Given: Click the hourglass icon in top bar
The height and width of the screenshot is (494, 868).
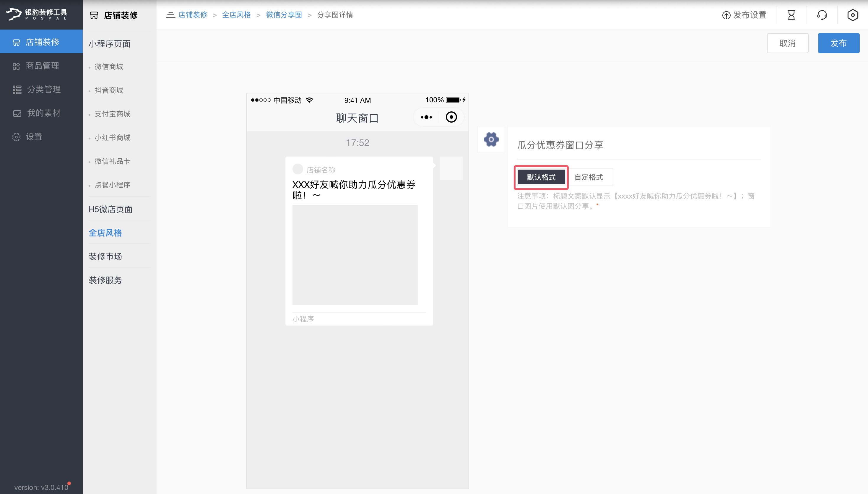Looking at the screenshot, I should pyautogui.click(x=791, y=15).
